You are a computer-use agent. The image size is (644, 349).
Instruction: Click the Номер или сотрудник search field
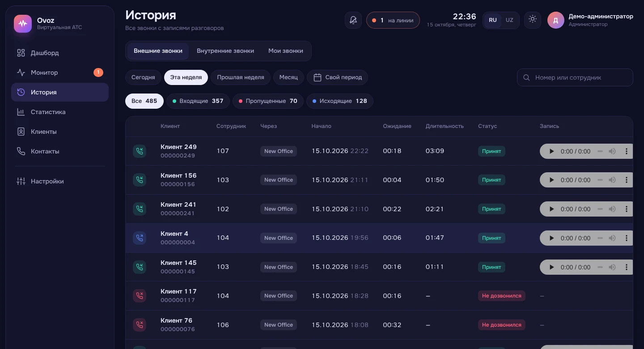point(575,77)
